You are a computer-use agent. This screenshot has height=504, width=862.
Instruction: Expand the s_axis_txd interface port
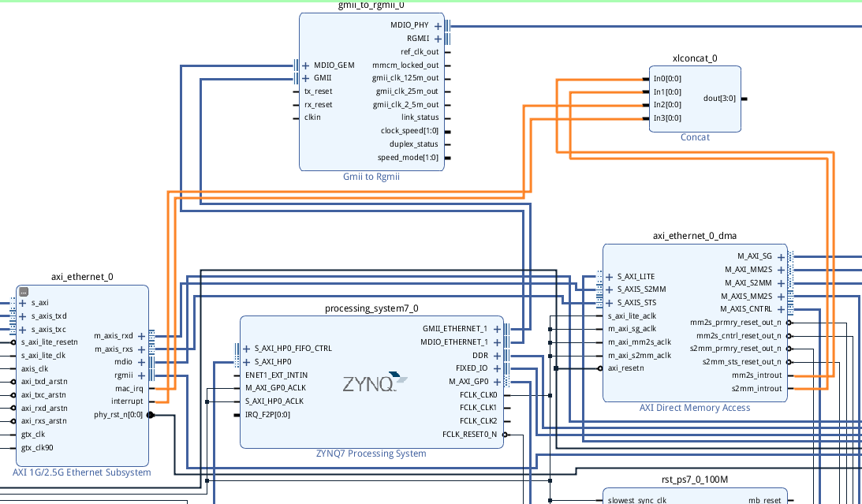pos(23,316)
